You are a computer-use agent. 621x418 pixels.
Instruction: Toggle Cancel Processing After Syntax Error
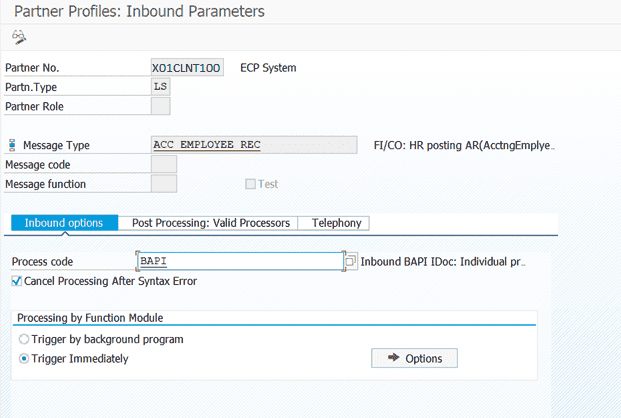click(x=16, y=281)
